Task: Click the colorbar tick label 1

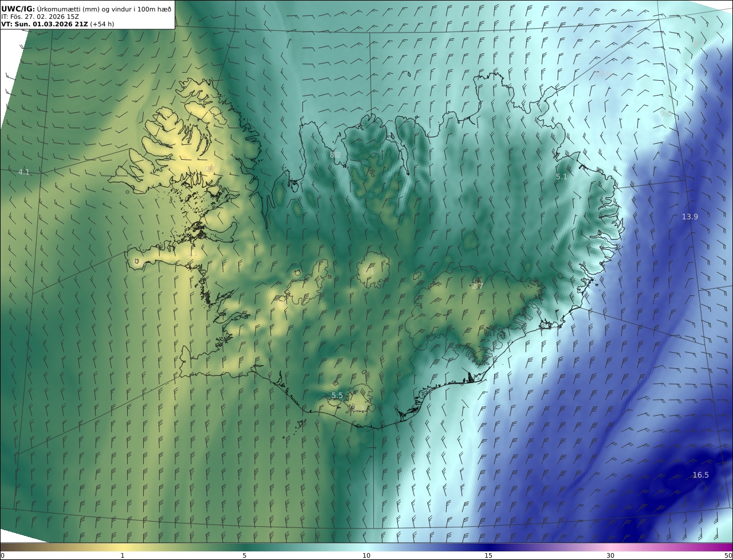Action: 123,555
